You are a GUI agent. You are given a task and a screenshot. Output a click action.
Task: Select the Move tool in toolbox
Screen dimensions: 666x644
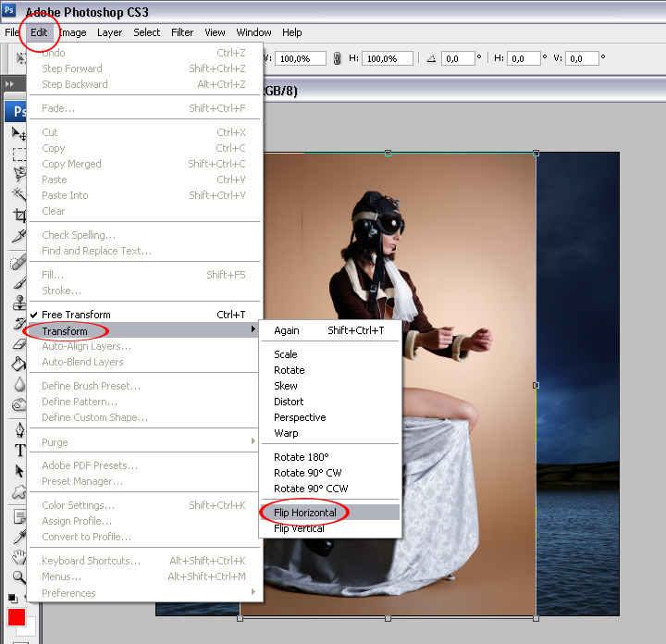(18, 134)
